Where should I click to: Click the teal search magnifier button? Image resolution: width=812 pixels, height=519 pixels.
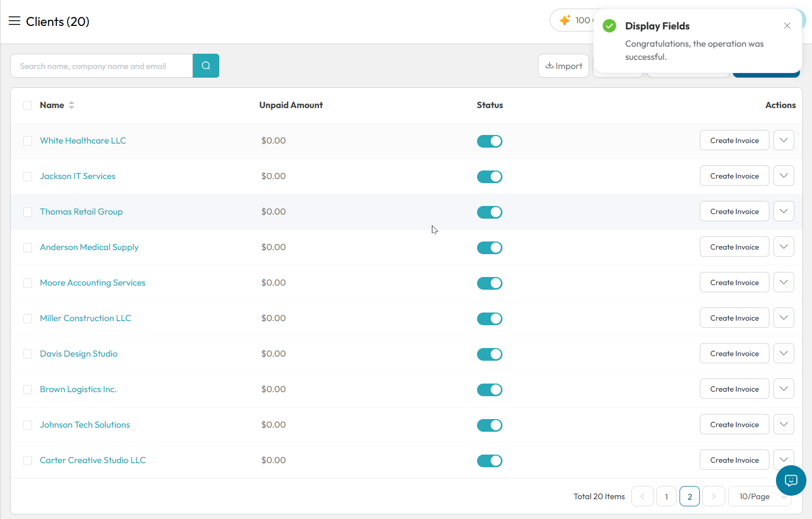point(206,66)
